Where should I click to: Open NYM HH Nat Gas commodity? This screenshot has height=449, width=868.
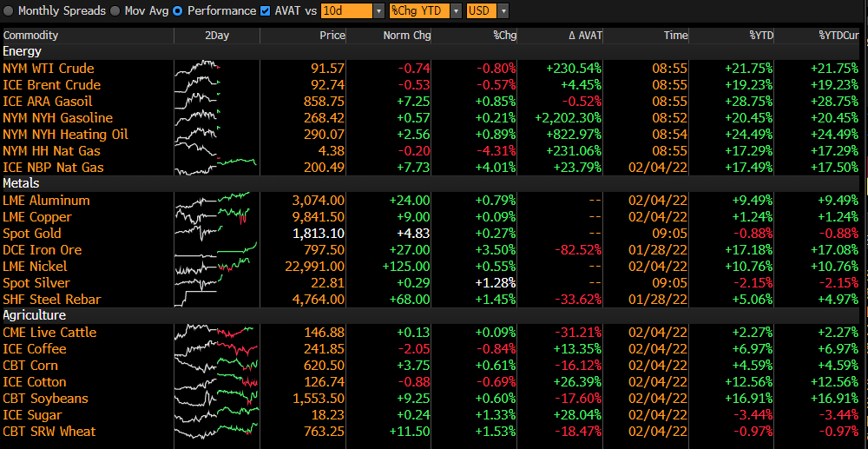pyautogui.click(x=51, y=150)
